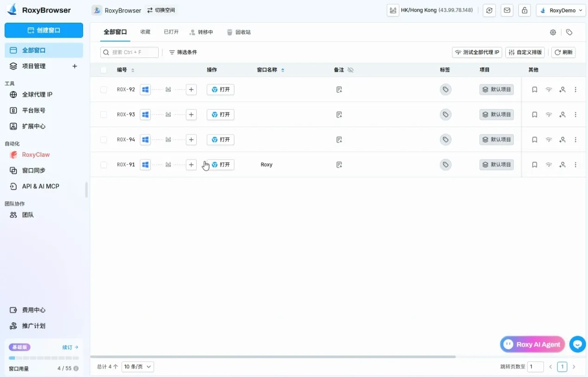This screenshot has height=377, width=588.
Task: Open 扩展中心 in sidebar
Action: (x=44, y=126)
